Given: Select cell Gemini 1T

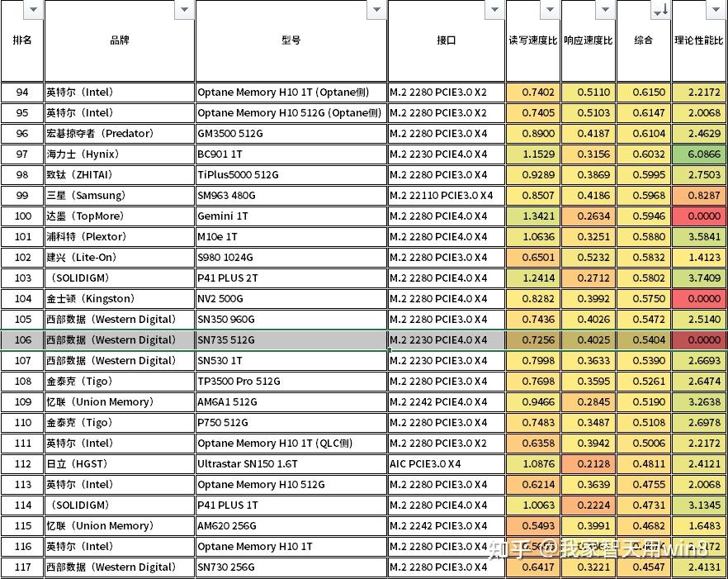Looking at the screenshot, I should point(291,216).
